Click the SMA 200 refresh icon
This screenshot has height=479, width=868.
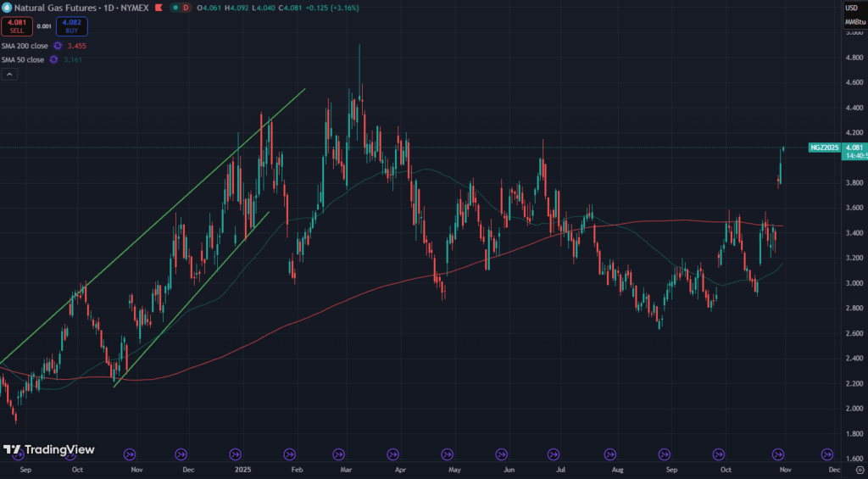click(58, 46)
